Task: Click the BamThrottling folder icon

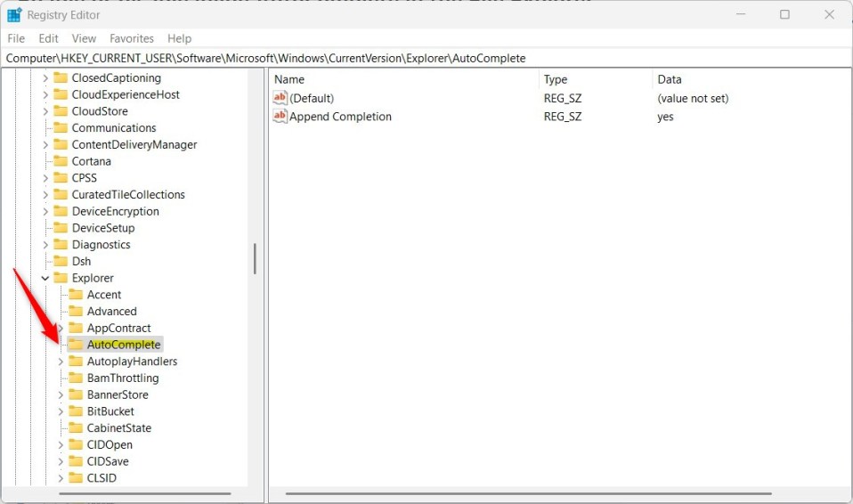Action: 76,378
